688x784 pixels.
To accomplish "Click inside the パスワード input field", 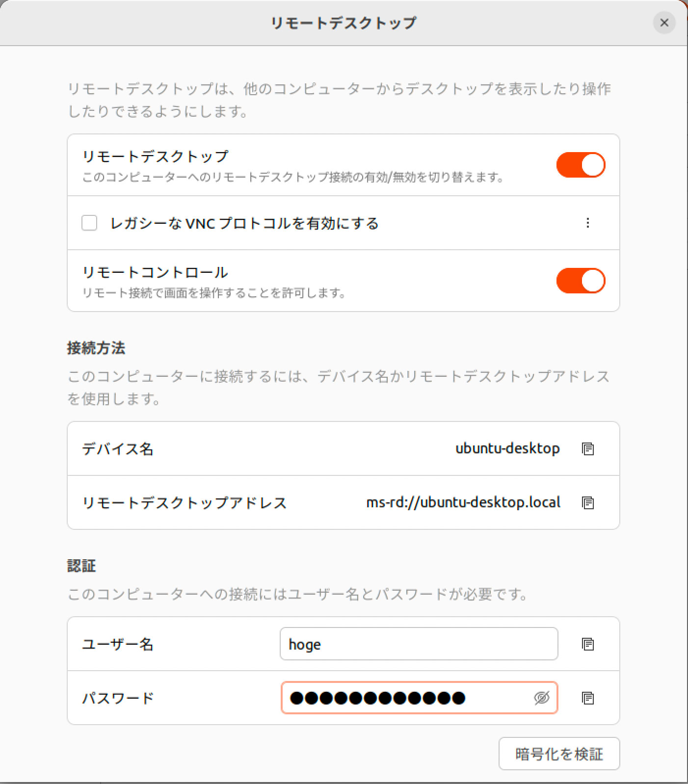I will pos(419,698).
